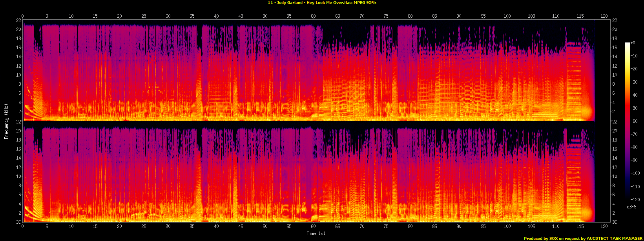Screen dimensions: 644x241
Task: Click '35' on the top time axis
Action: click(x=192, y=16)
